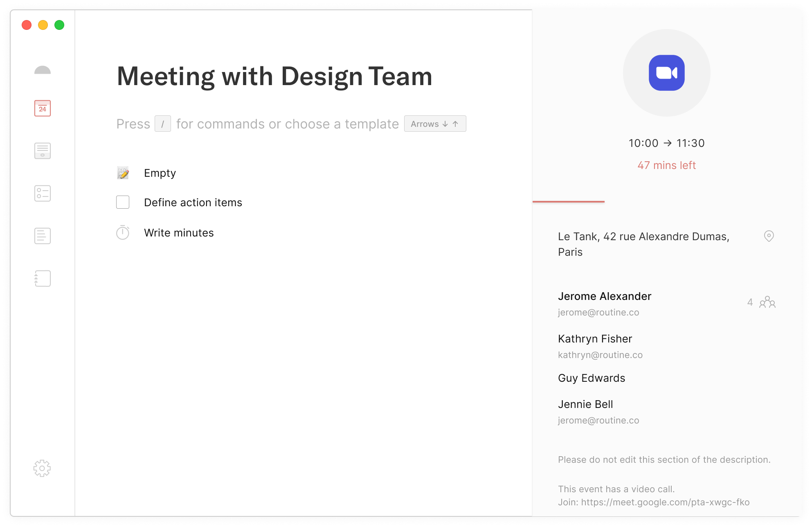
Task: Click the Arrows keyboard hint button
Action: (435, 124)
